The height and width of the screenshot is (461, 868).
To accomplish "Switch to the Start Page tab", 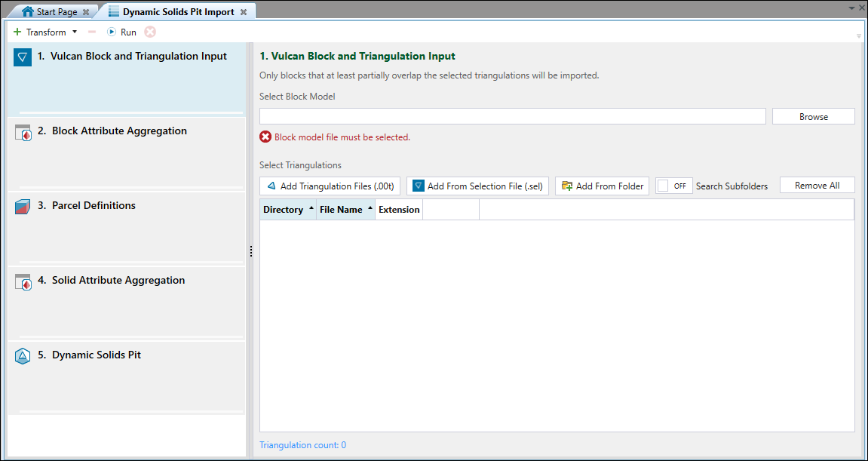I will tap(57, 11).
